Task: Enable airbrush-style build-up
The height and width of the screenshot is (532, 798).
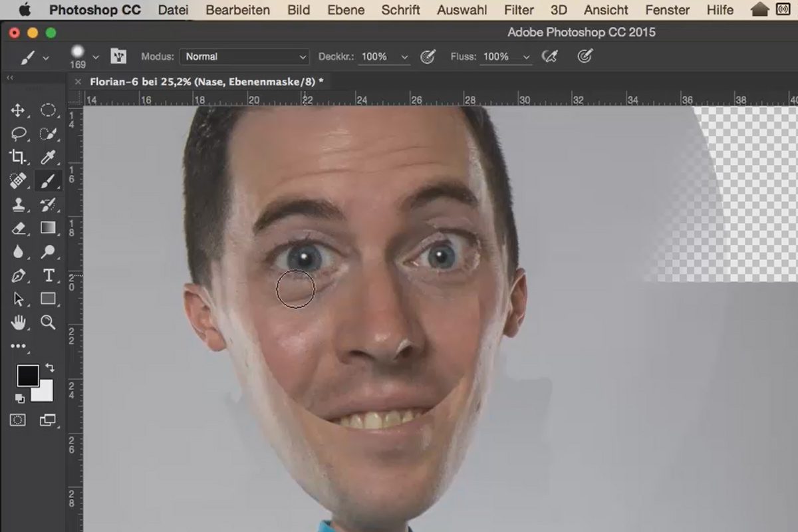Action: [549, 57]
